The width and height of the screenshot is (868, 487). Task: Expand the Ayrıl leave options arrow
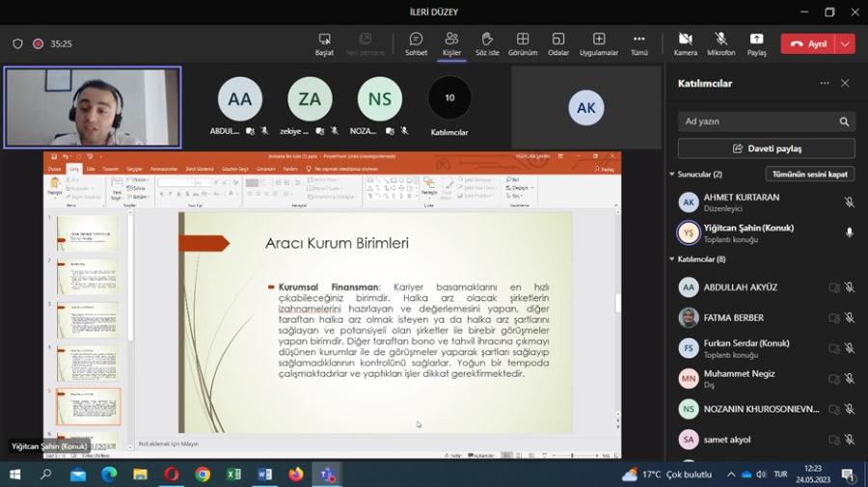846,44
